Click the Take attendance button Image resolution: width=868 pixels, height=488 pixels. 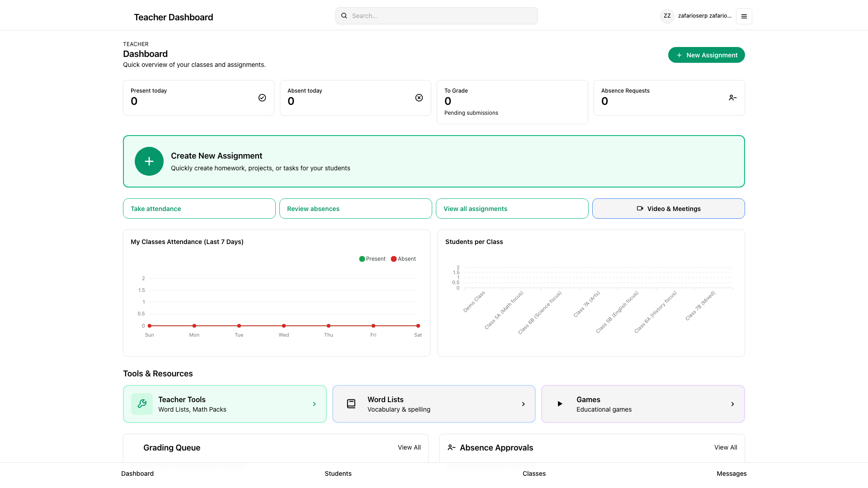199,209
